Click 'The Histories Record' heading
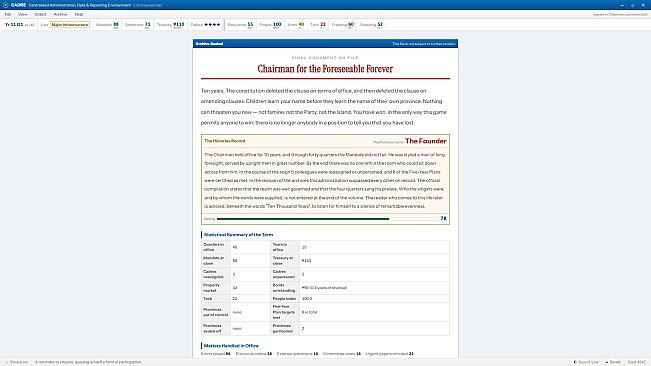 pos(225,141)
